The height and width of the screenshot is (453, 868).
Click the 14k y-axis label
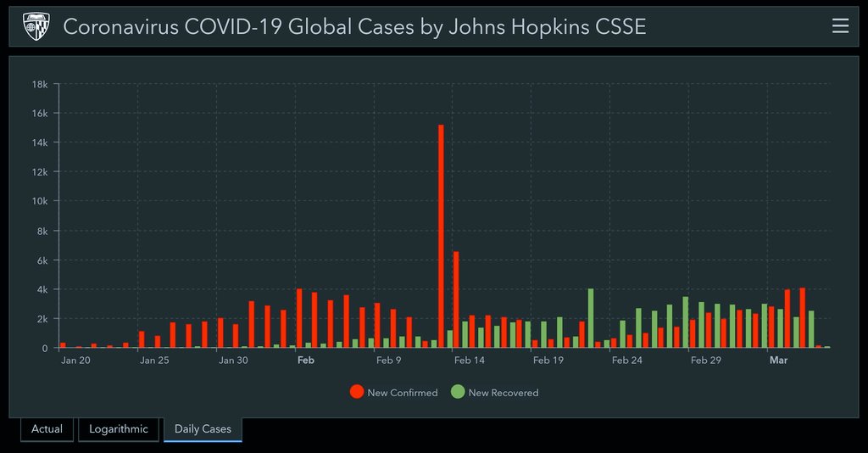tap(40, 143)
